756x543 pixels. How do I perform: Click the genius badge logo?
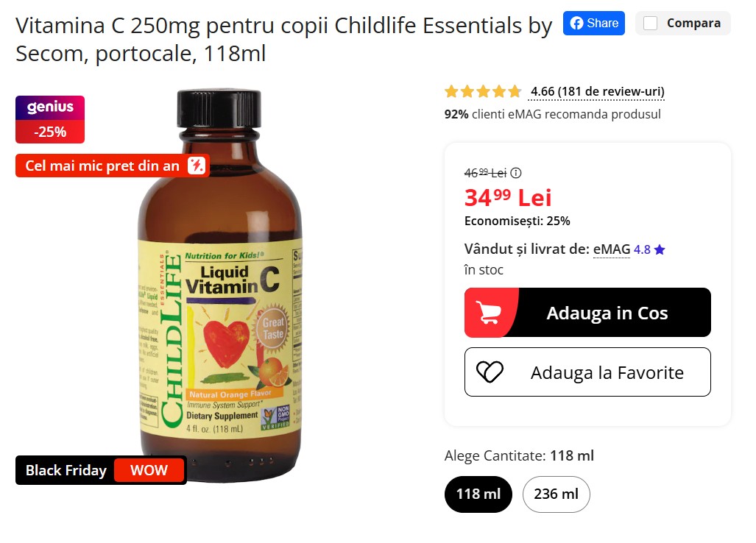50,107
